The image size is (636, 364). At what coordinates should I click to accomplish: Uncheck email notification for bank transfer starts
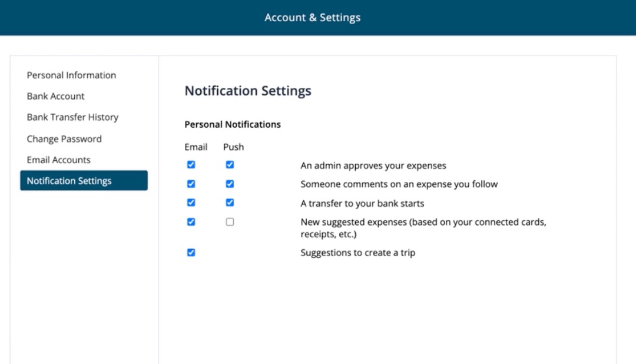191,202
